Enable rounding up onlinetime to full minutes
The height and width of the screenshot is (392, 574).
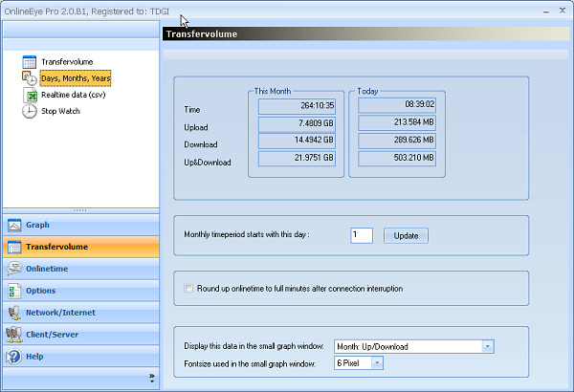pos(188,289)
